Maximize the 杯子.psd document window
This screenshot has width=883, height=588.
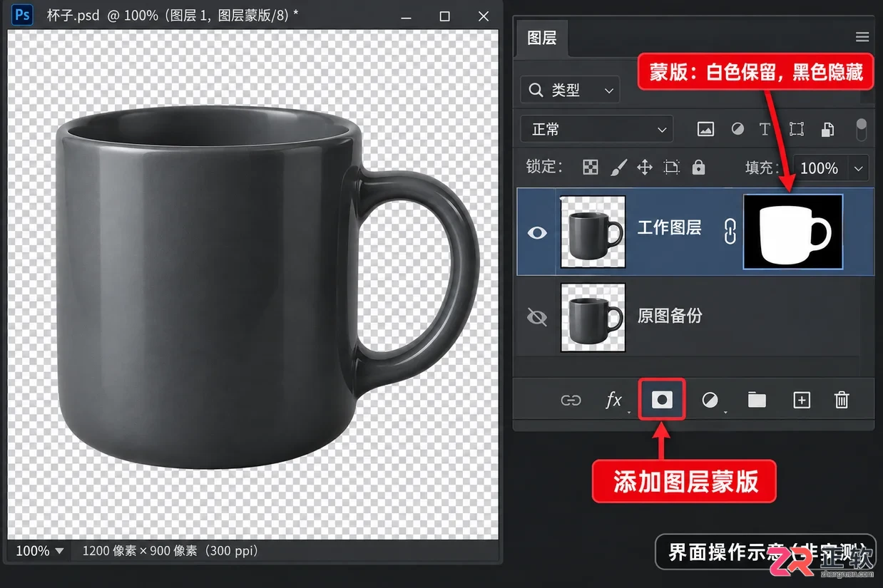coord(445,16)
